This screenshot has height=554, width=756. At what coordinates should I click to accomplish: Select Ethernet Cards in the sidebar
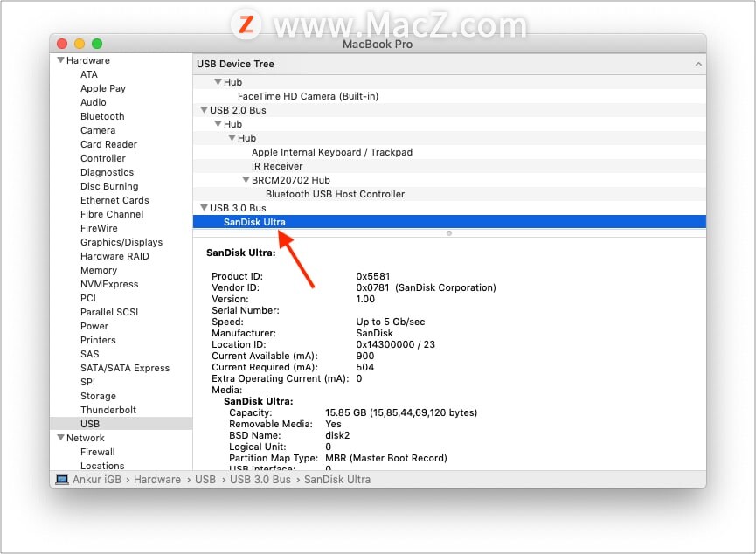(114, 200)
